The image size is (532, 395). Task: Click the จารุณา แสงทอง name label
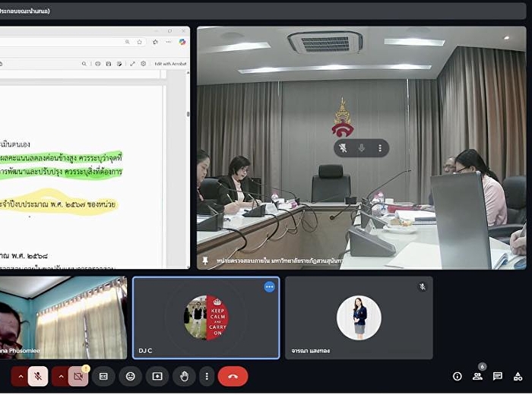click(310, 351)
